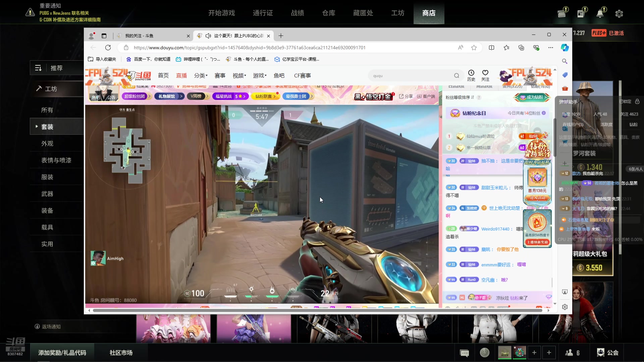Viewport: 644px width, 362px height.
Task: Open the browser Copilot icon
Action: (565, 48)
